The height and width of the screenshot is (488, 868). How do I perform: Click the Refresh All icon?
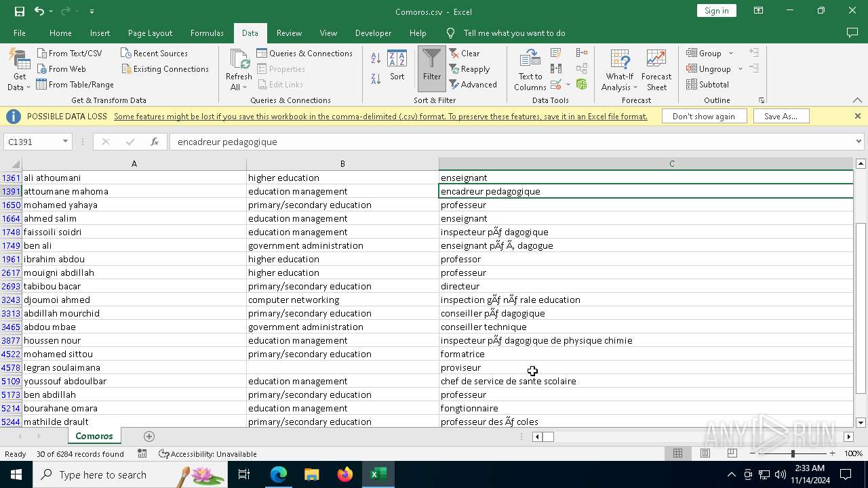point(239,60)
